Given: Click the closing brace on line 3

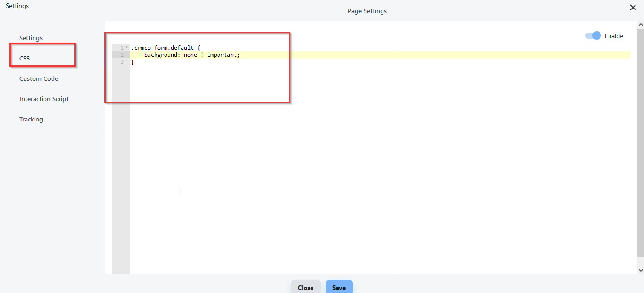Looking at the screenshot, I should tap(133, 62).
